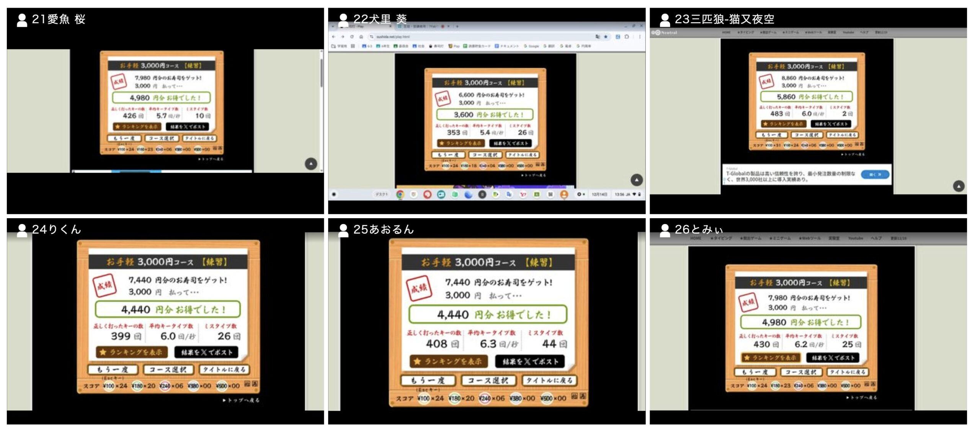Click ランキングを表示 in あおるん's result

(x=448, y=361)
